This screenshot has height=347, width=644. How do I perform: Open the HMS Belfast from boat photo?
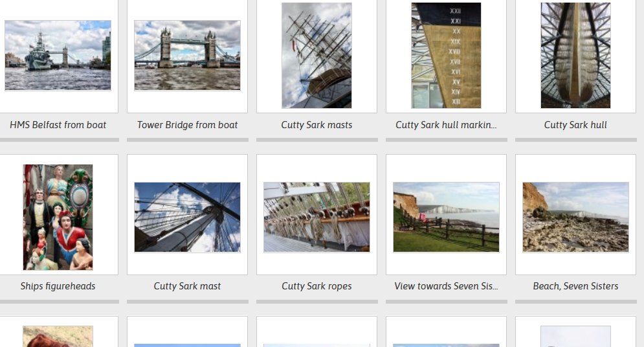click(x=58, y=56)
